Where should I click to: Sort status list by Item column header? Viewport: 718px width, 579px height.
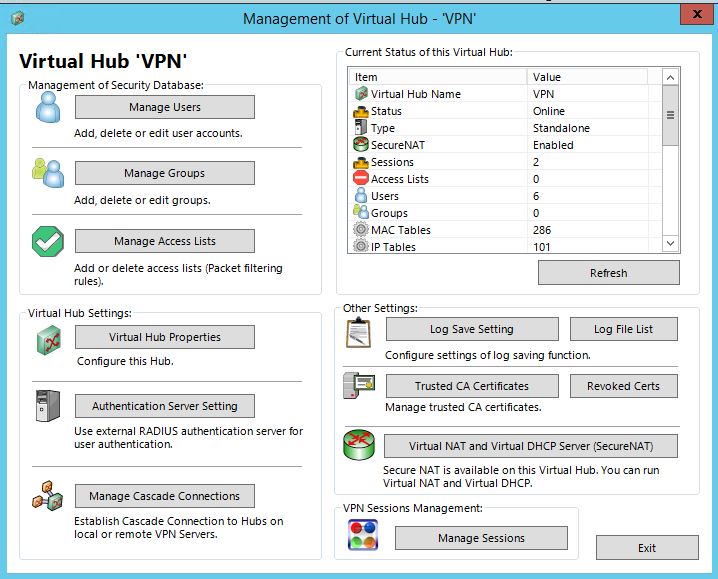pos(438,77)
